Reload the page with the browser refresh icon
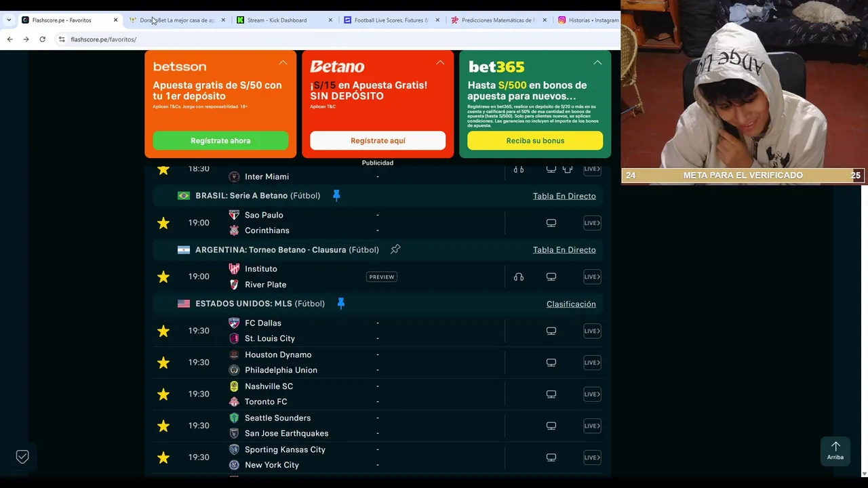The height and width of the screenshot is (488, 868). click(42, 39)
